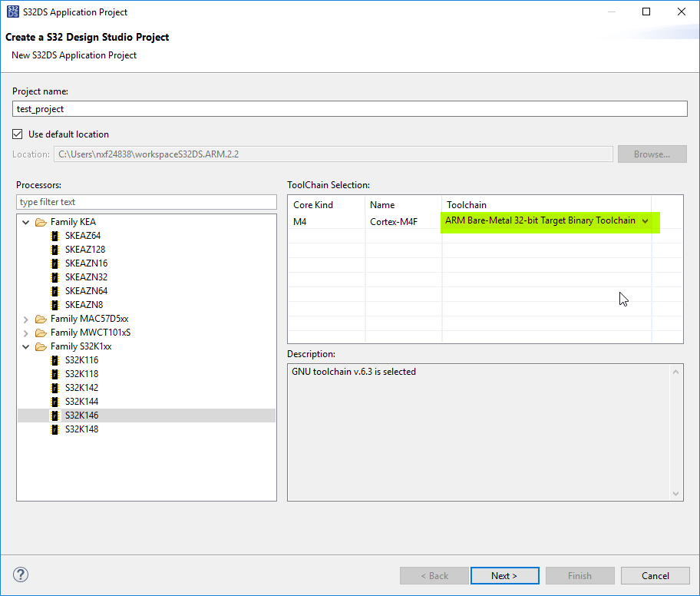Click the Family MAC57D5xx folder icon

pos(41,319)
